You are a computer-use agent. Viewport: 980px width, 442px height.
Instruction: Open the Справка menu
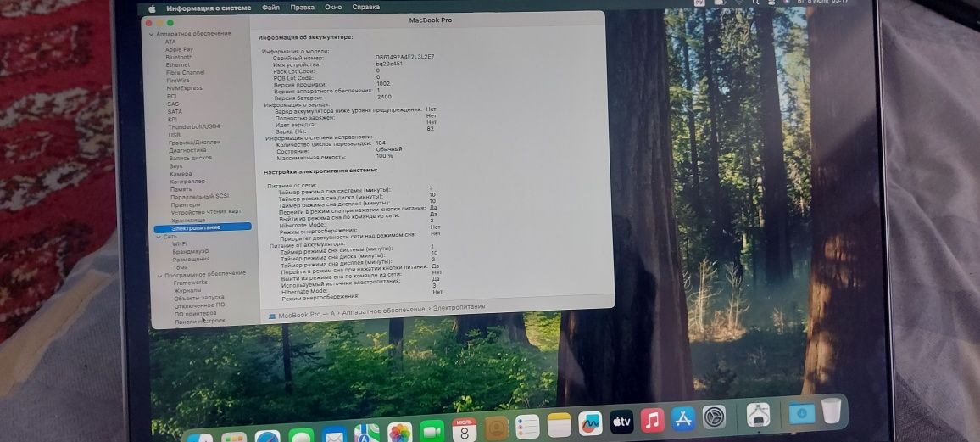coord(365,8)
